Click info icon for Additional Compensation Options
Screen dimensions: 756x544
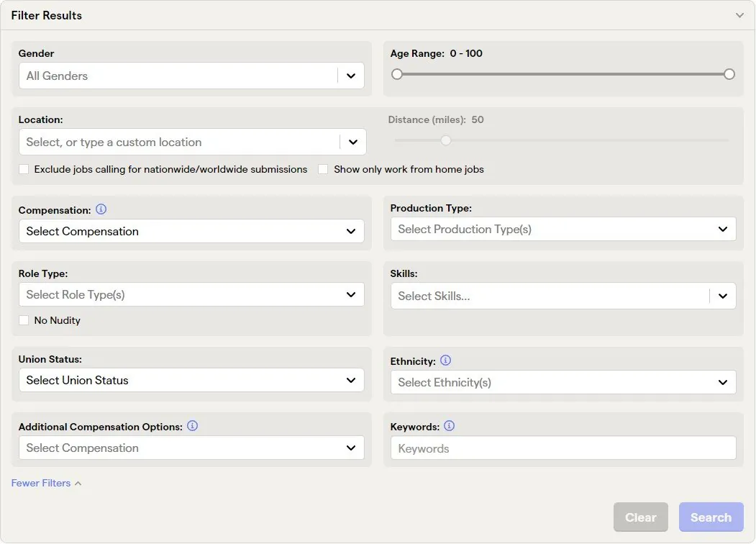tap(193, 426)
